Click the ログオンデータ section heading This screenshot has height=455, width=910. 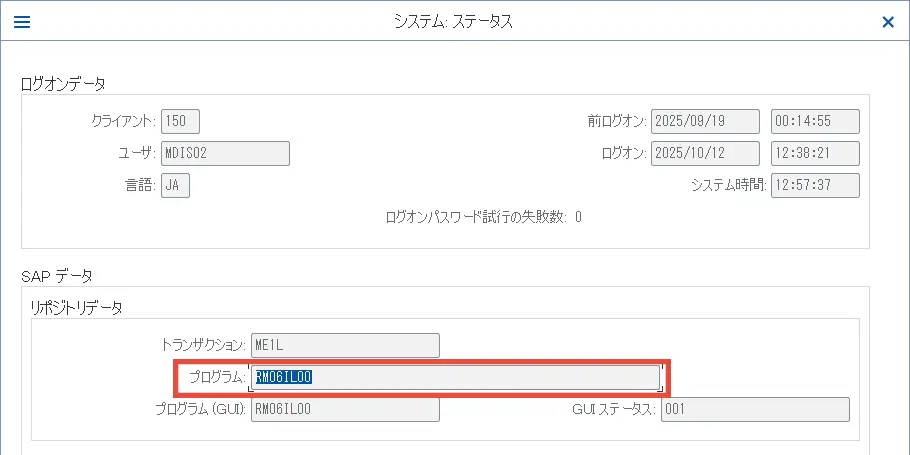click(x=63, y=83)
